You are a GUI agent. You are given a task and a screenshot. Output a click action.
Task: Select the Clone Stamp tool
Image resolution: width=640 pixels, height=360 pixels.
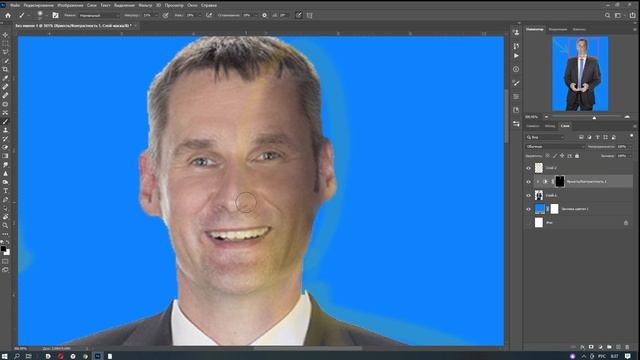[x=5, y=130]
